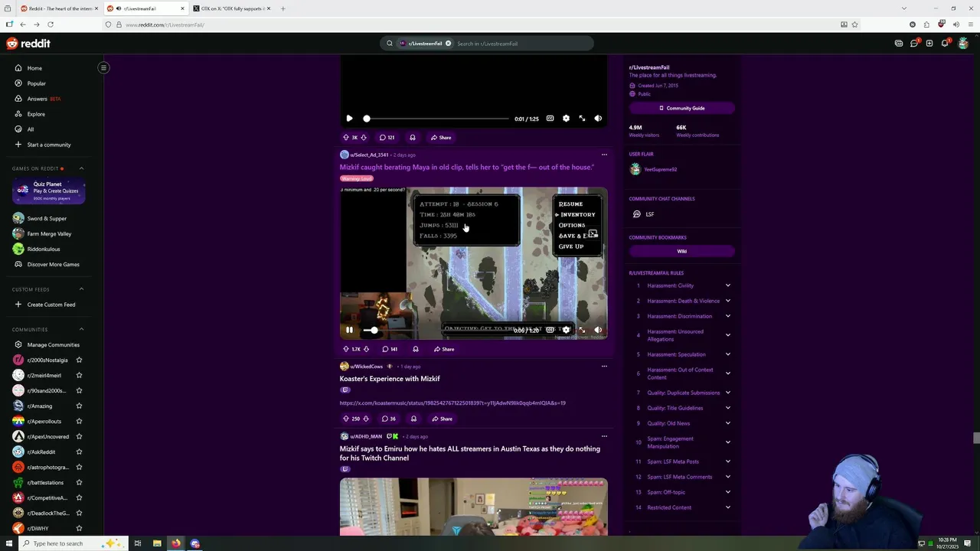Viewport: 980px width, 551px height.
Task: Open the Riddonkulous game
Action: click(43, 249)
